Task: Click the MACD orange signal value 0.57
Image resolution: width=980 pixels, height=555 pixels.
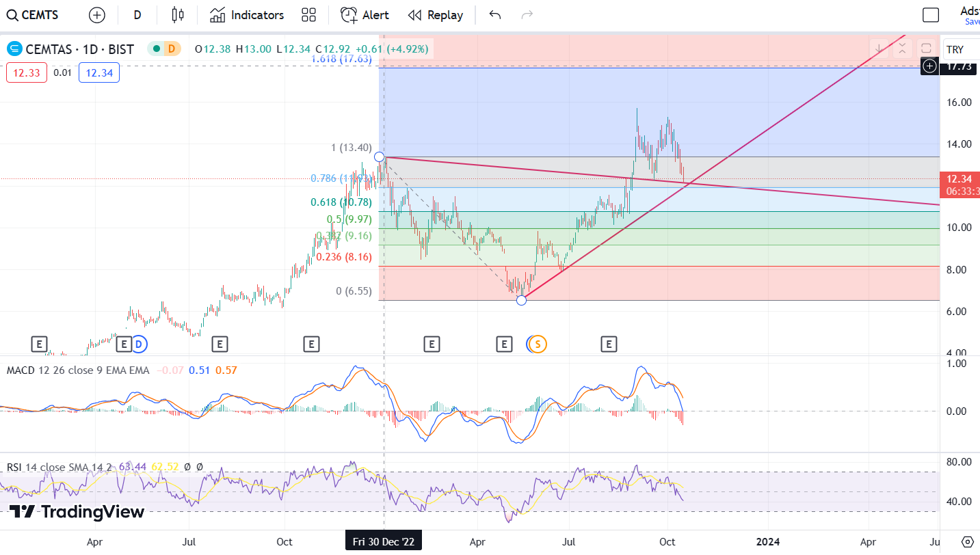Action: tap(226, 370)
